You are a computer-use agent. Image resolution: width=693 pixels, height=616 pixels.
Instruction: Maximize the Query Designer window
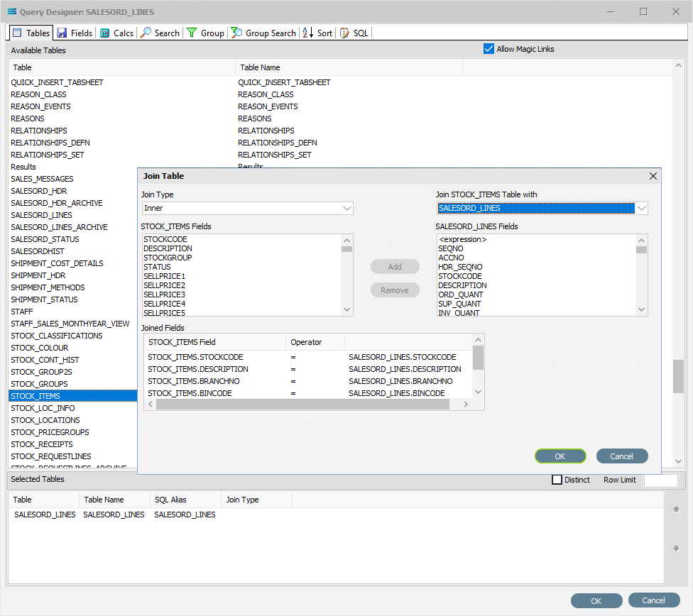point(643,11)
